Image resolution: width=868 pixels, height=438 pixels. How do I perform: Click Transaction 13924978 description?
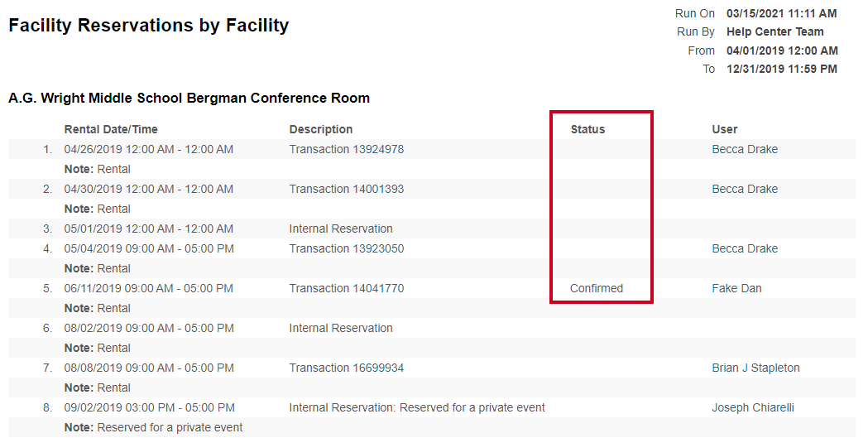coord(347,149)
